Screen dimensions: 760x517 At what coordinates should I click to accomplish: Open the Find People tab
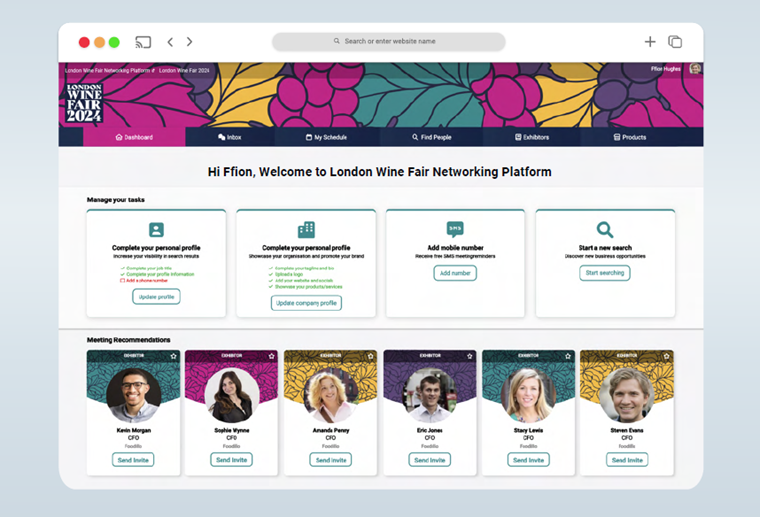[x=431, y=137]
